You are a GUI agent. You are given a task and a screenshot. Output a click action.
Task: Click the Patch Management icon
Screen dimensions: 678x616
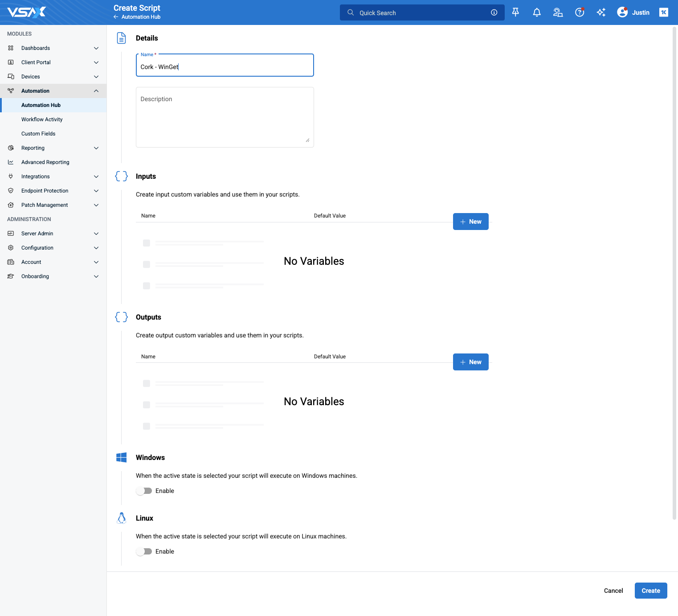(11, 205)
